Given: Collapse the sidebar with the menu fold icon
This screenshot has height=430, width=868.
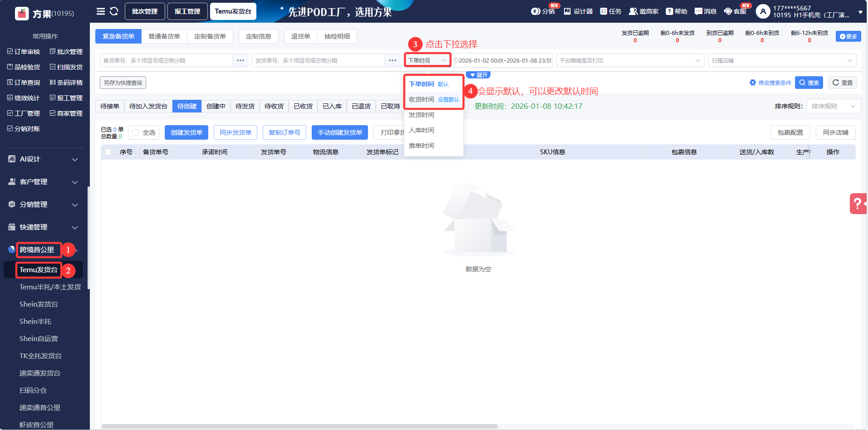Looking at the screenshot, I should tap(101, 11).
